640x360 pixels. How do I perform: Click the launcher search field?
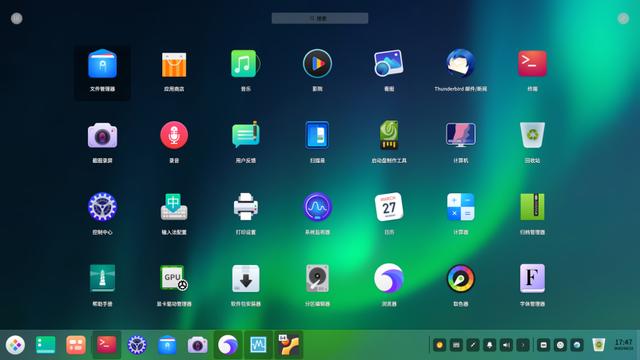pyautogui.click(x=320, y=18)
